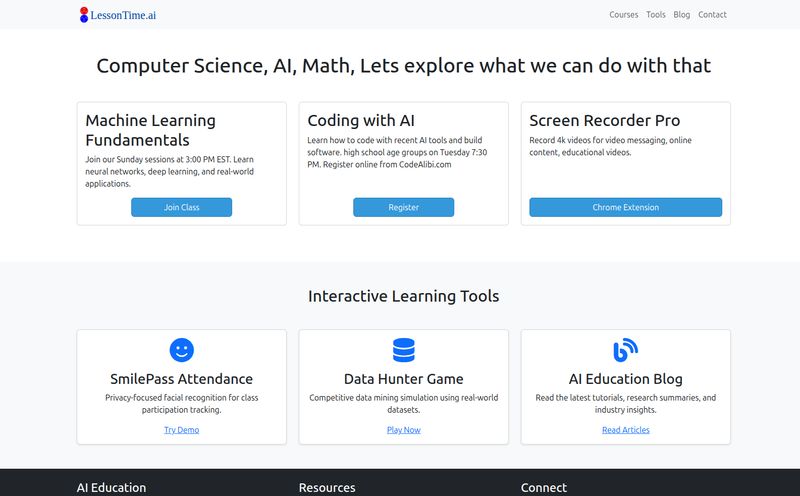Open the Tools nav item
This screenshot has width=800, height=496.
pos(656,15)
